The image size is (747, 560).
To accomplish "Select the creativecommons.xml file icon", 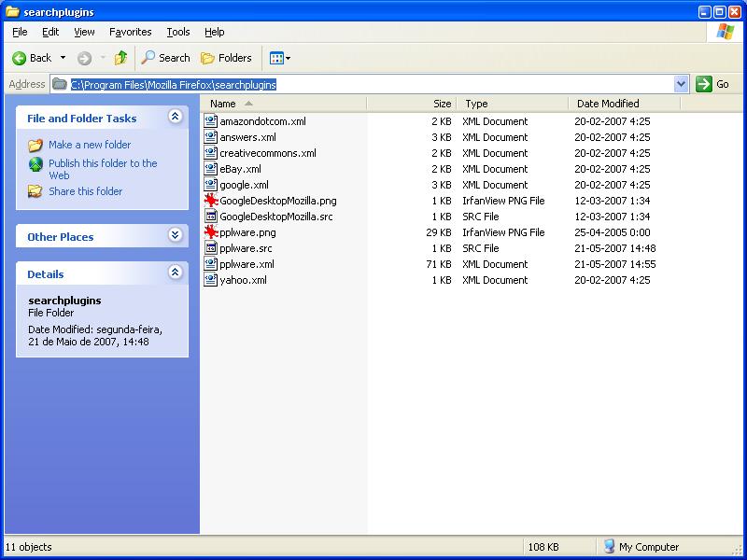I will [211, 153].
